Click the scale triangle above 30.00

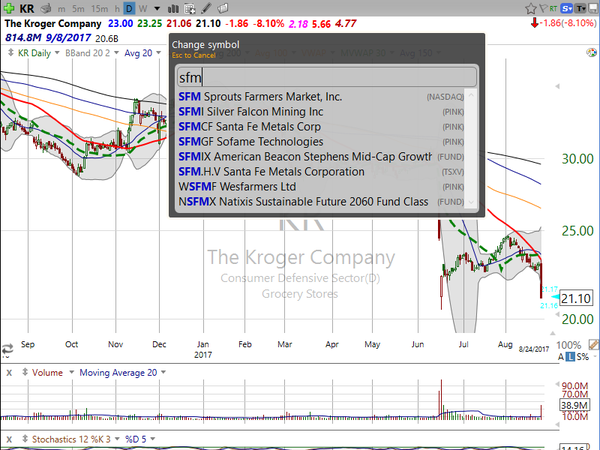(x=558, y=86)
